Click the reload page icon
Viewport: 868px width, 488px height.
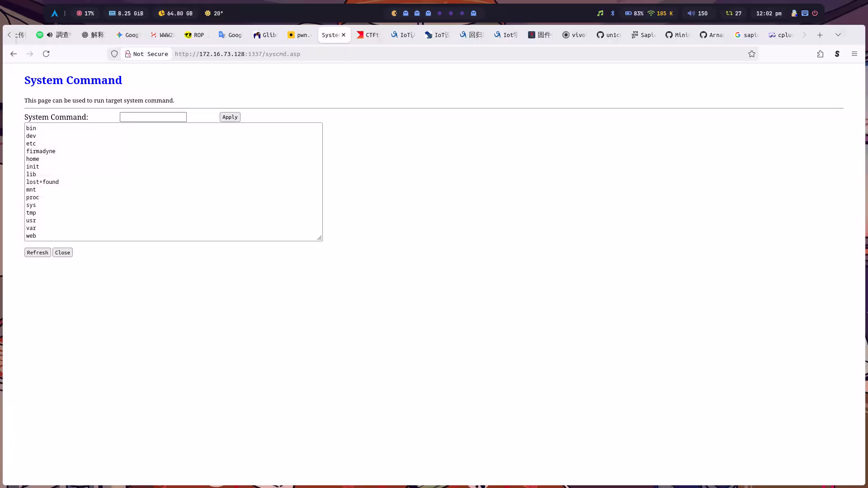click(46, 54)
